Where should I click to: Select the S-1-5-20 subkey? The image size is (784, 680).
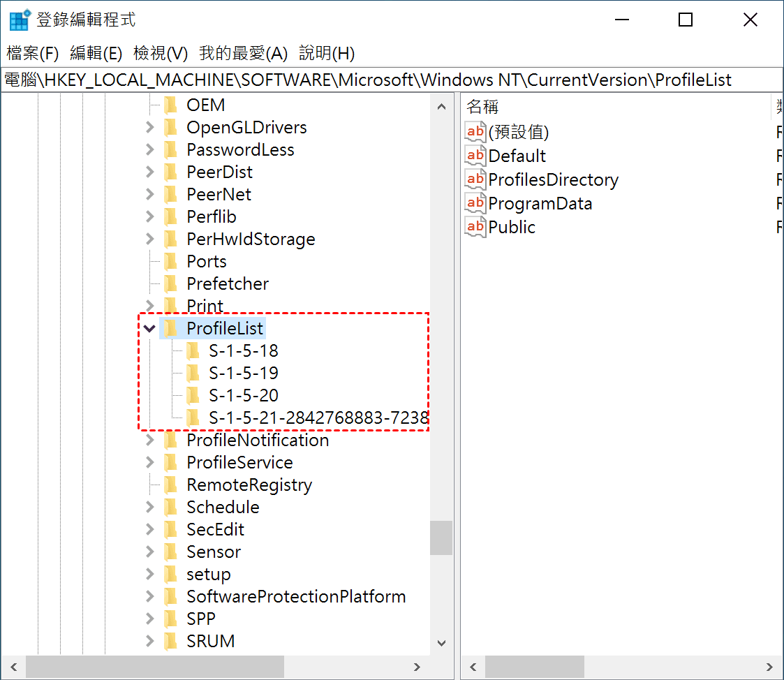click(x=244, y=395)
